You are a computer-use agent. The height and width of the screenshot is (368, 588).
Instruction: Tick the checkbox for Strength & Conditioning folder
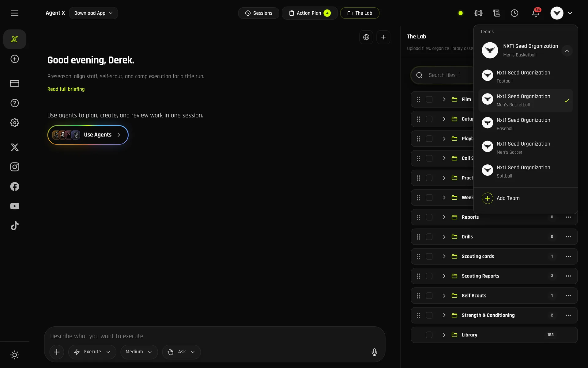tap(429, 315)
